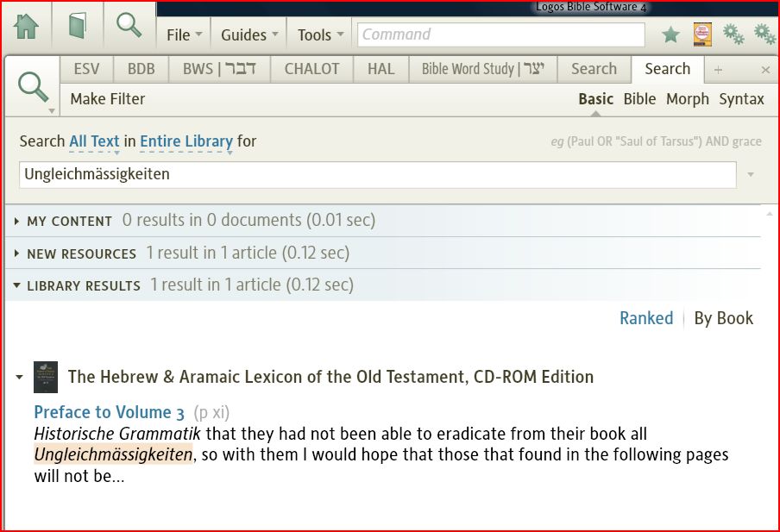Add a new tab with plus button

click(718, 70)
